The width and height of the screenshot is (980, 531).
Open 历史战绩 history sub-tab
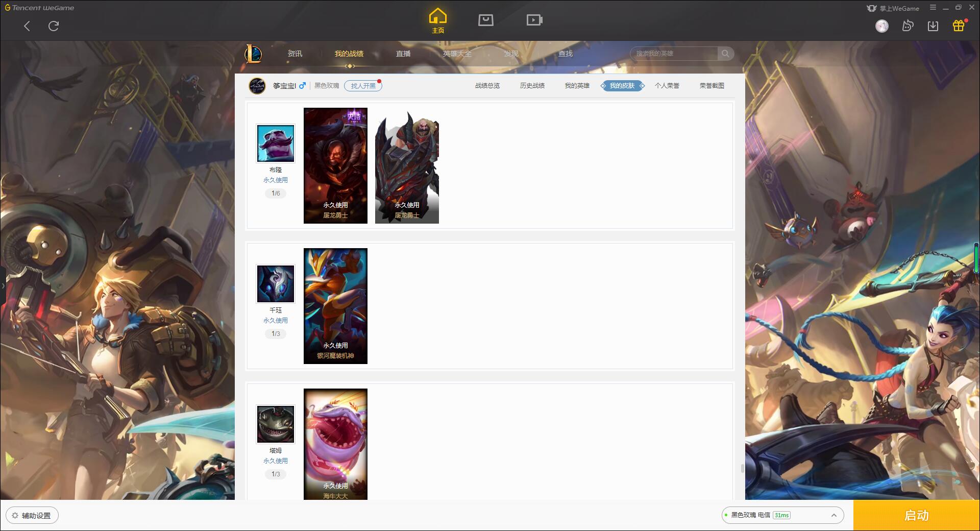pos(532,86)
